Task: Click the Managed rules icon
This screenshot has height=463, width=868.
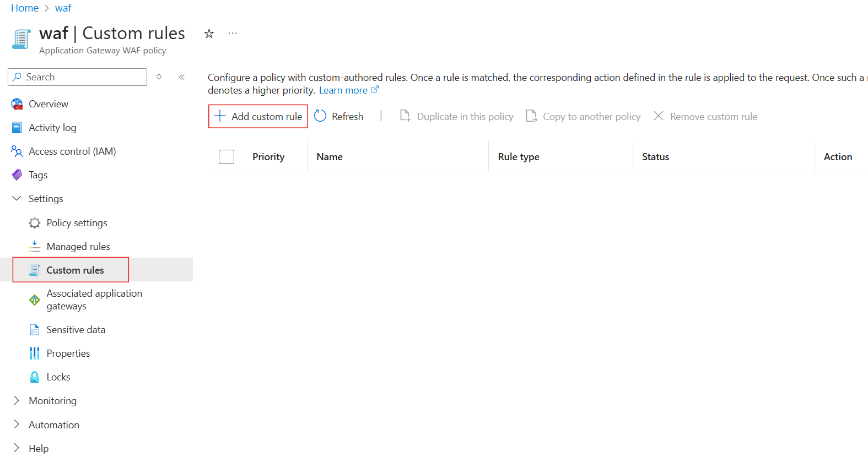Action: (35, 247)
